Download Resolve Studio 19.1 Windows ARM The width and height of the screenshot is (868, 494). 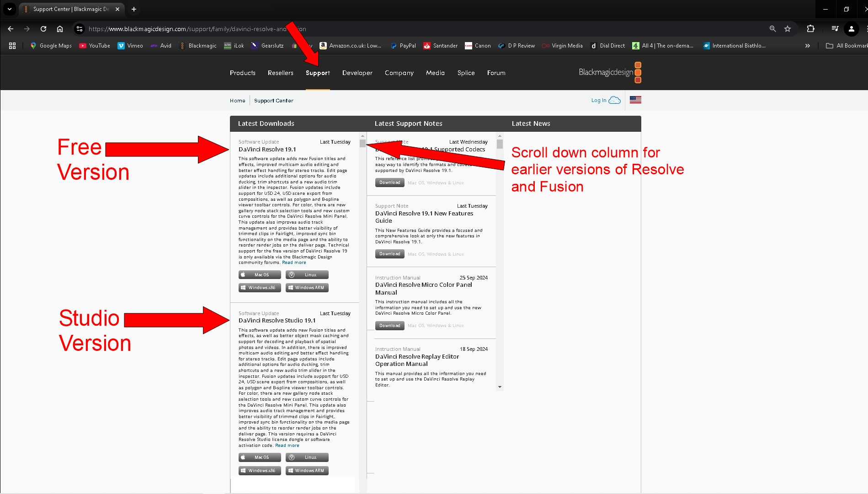point(307,471)
